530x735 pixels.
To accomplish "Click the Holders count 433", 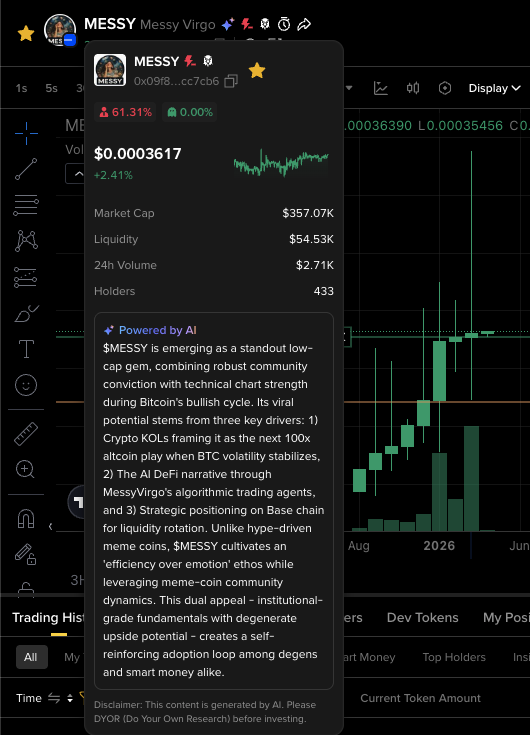I will [x=324, y=291].
